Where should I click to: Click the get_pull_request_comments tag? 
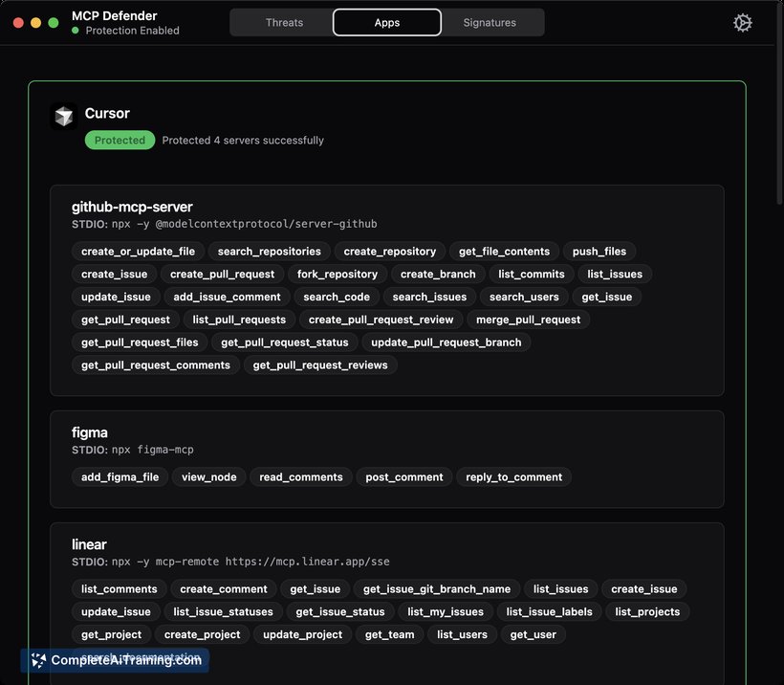tap(156, 365)
